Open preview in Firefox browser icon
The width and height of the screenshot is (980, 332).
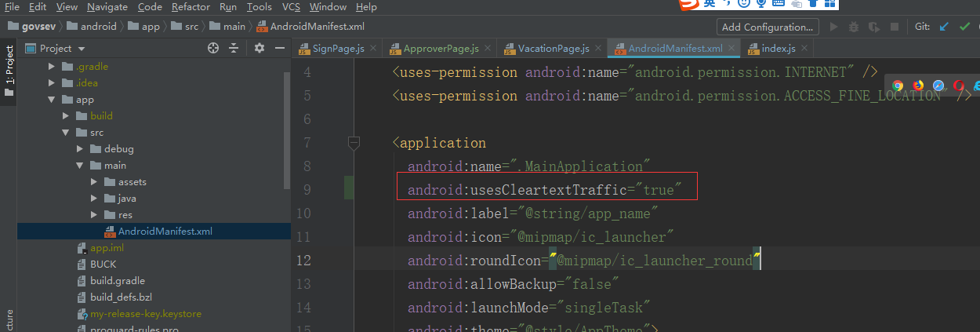point(917,86)
